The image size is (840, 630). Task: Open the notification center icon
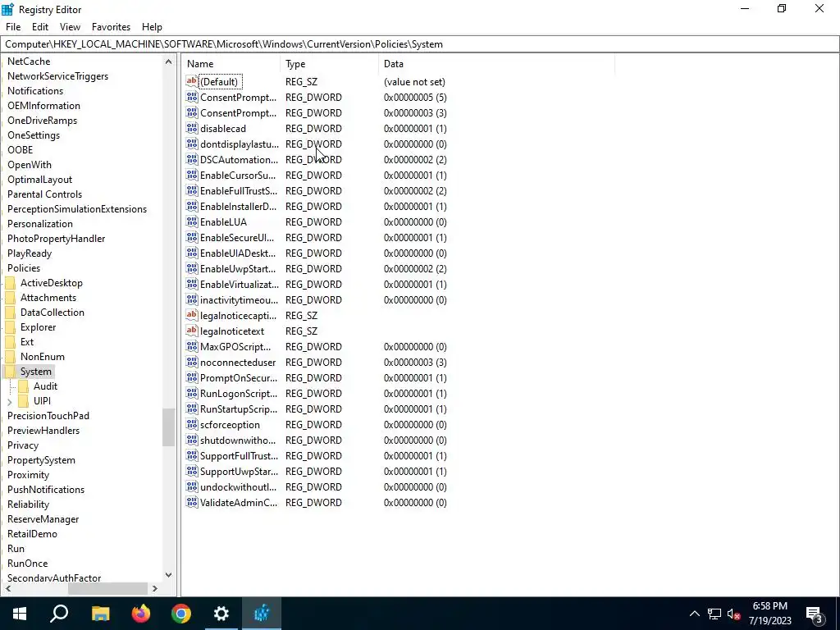point(815,614)
